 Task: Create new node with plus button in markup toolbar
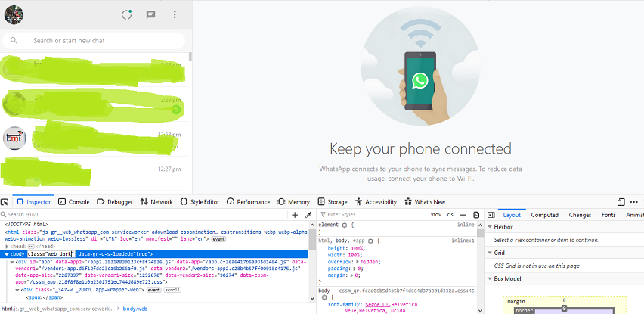pos(295,215)
